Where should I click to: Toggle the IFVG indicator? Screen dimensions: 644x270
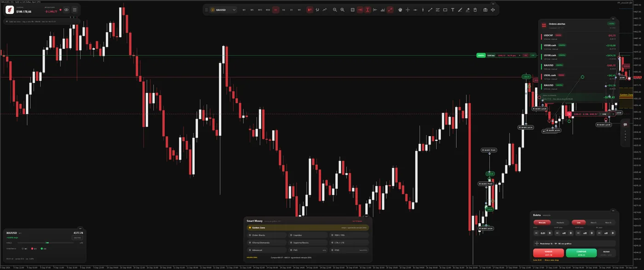tap(349, 250)
